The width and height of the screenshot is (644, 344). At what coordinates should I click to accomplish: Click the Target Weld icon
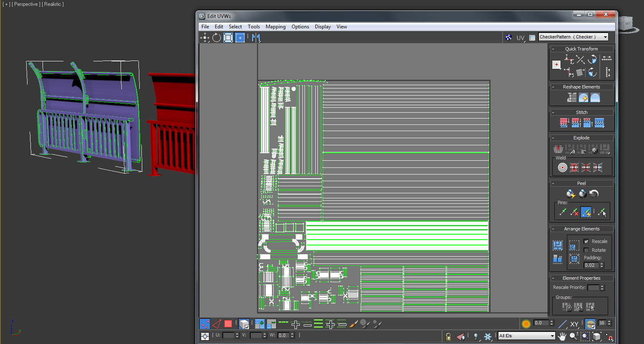tap(563, 167)
